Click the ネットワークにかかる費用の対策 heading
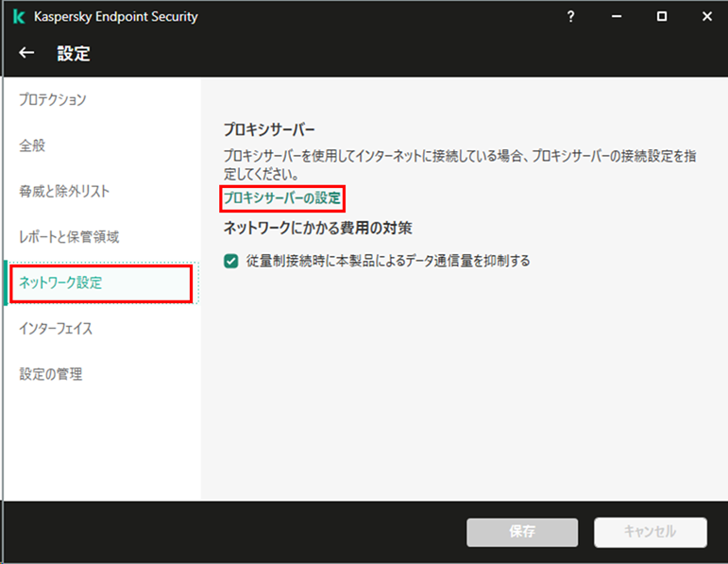Screen dimensions: 728x564 (x=318, y=228)
